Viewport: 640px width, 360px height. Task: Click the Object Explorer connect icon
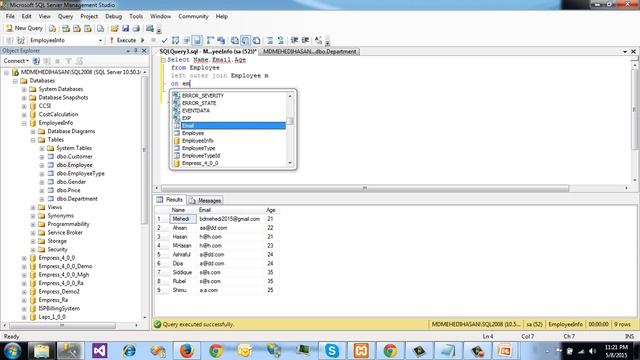[x=36, y=61]
